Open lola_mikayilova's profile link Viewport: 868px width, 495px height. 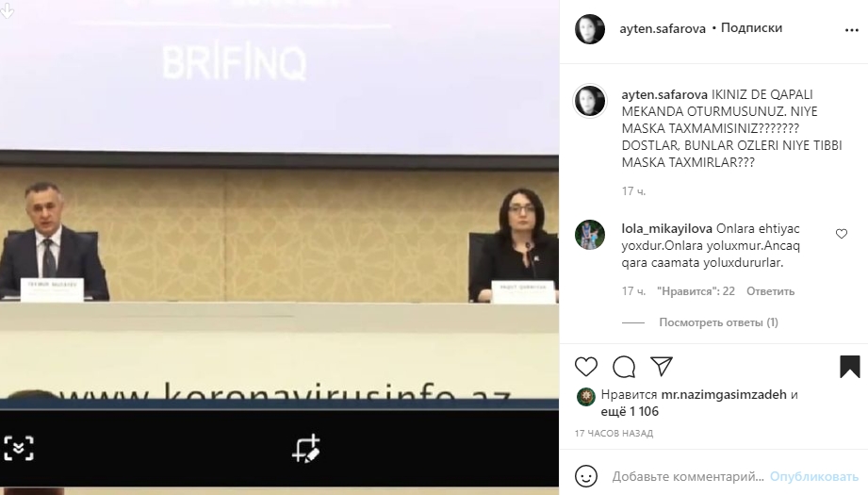(x=666, y=229)
